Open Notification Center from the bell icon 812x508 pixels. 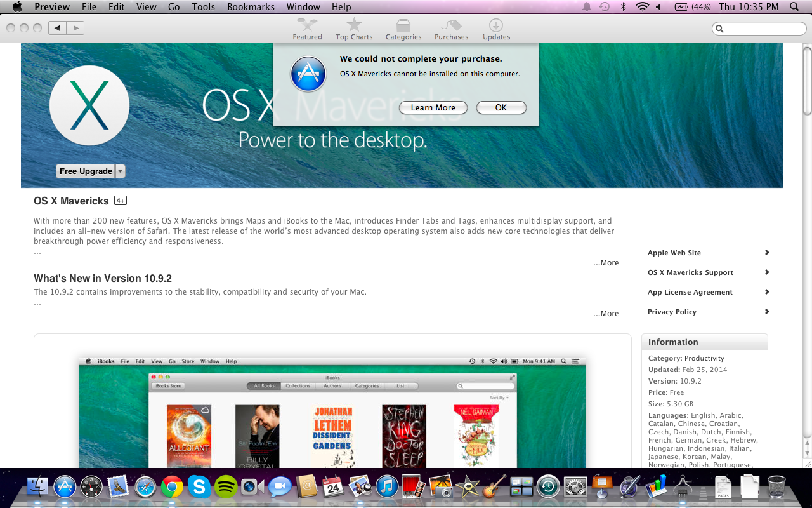tap(587, 7)
